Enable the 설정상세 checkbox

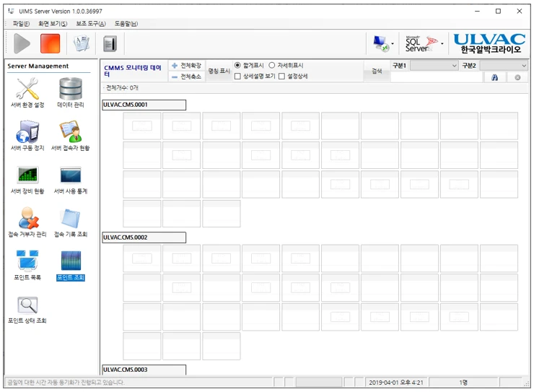(x=281, y=77)
